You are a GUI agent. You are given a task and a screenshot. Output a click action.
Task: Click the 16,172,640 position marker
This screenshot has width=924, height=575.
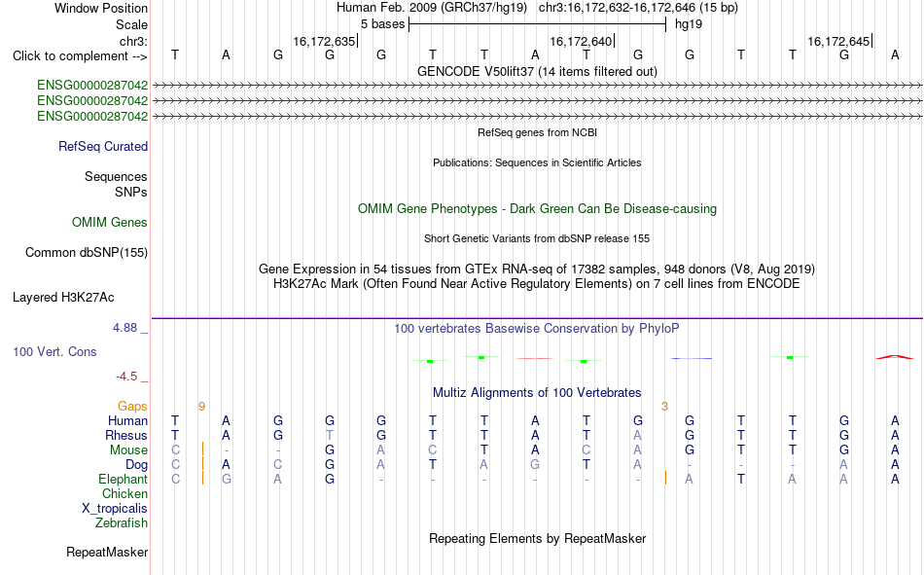click(583, 41)
